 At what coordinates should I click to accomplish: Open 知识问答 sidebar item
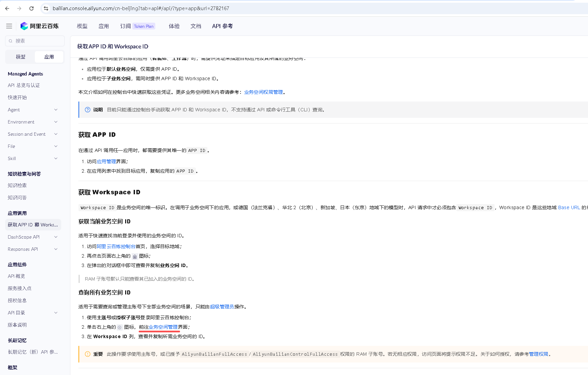click(x=17, y=198)
